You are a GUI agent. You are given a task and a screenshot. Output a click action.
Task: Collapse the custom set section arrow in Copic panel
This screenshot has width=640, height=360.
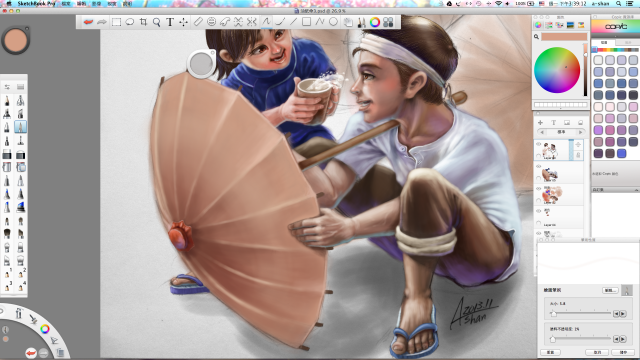coord(636,190)
